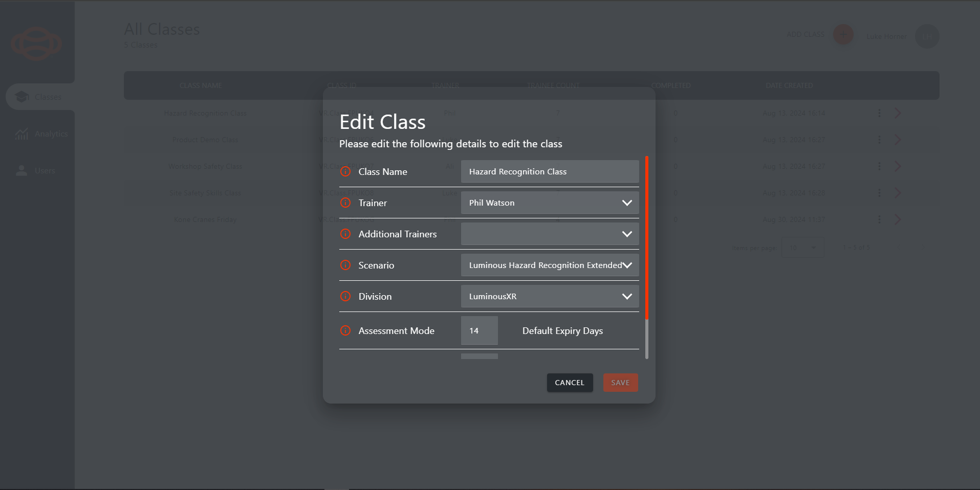Click the Users person icon in the sidebar
This screenshot has height=490, width=980.
point(21,170)
